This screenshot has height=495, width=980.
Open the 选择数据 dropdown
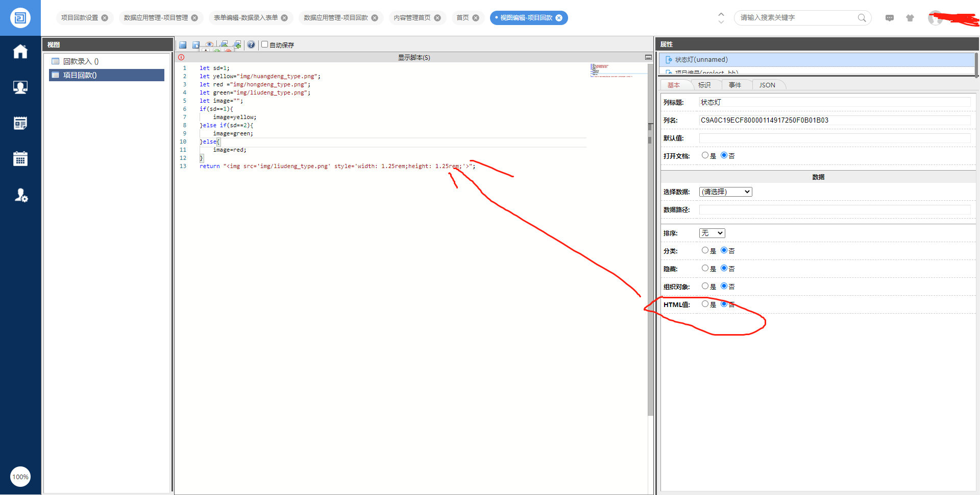pos(725,192)
